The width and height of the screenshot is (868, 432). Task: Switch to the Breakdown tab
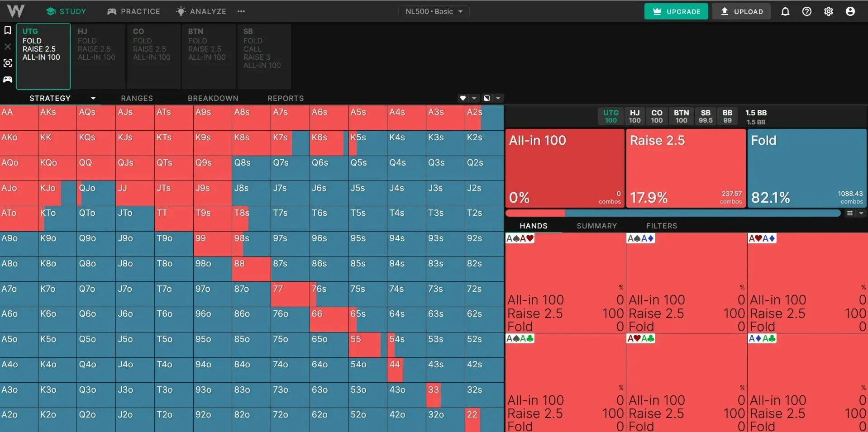(x=213, y=98)
